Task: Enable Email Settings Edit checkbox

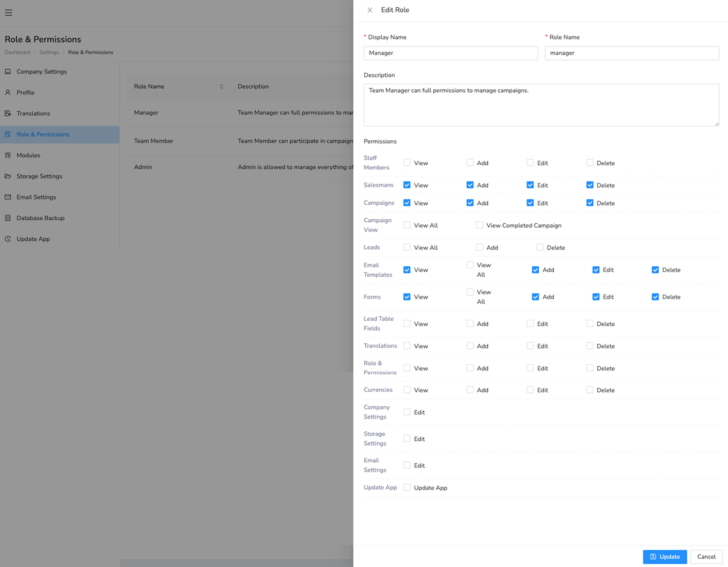Action: 407,465
